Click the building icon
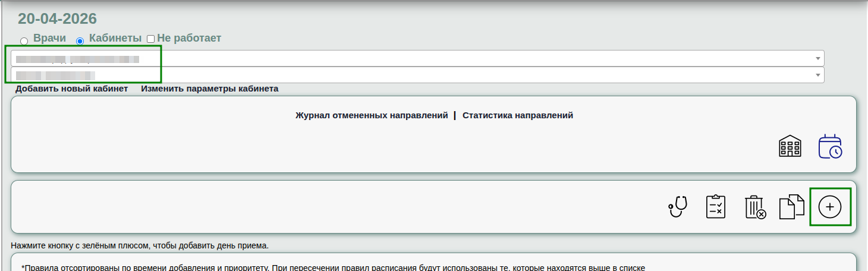 (790, 146)
